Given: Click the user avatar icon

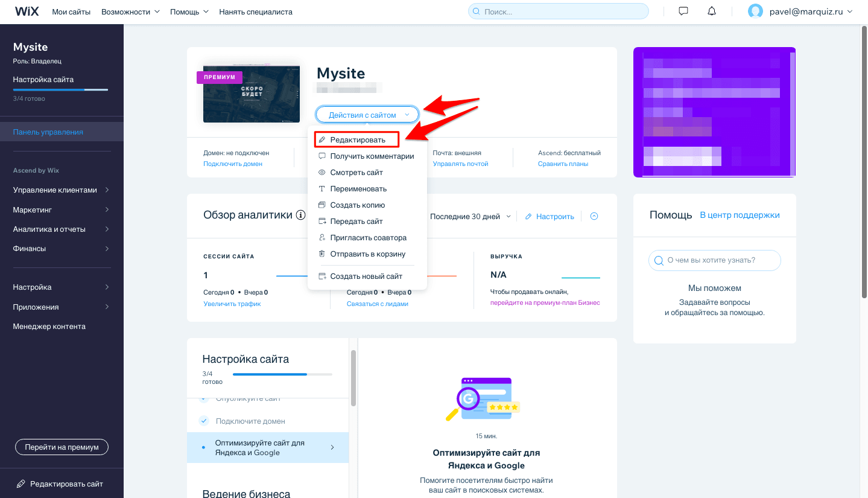Looking at the screenshot, I should [755, 11].
